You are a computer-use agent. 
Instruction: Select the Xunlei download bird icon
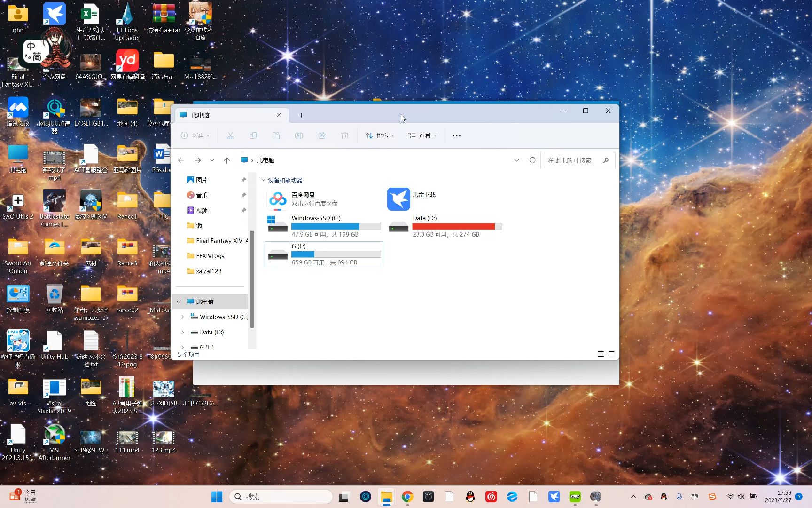[398, 199]
